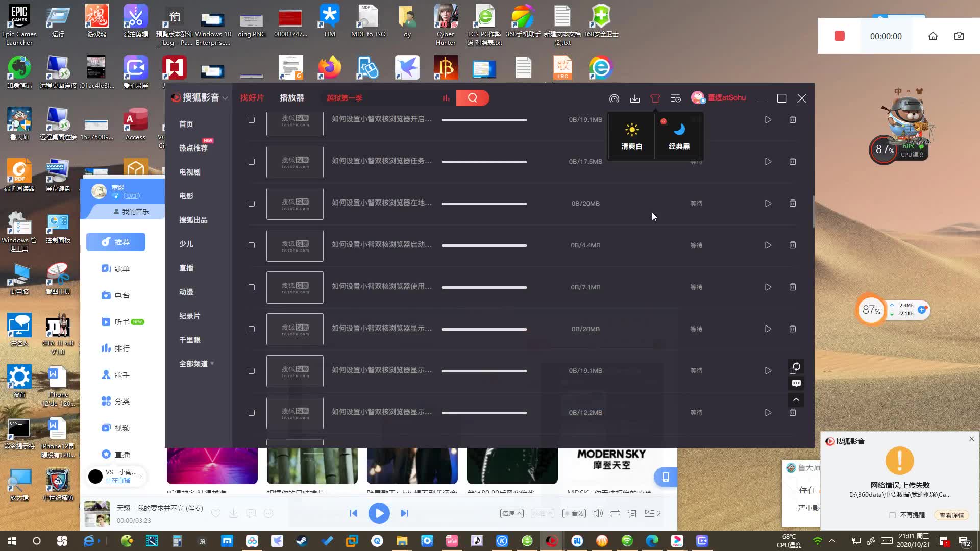Delete the 0B/28MB download row
The height and width of the screenshot is (551, 980).
793,329
